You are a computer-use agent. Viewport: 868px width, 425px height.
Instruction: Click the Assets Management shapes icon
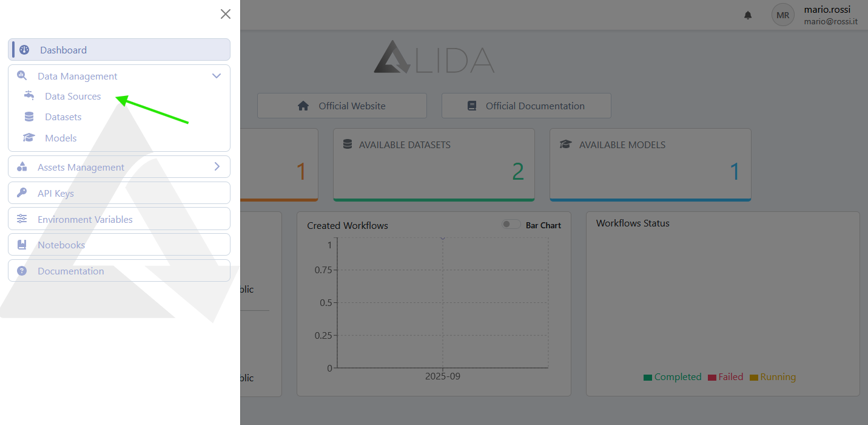pos(22,166)
